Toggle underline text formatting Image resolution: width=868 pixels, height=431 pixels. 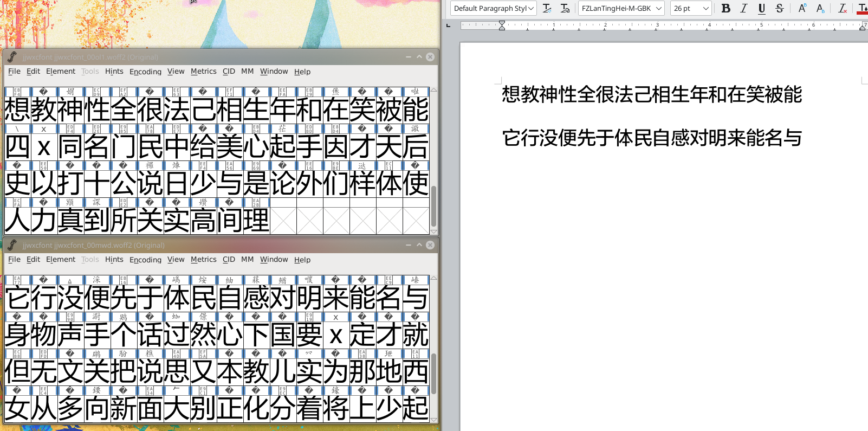[x=761, y=8]
